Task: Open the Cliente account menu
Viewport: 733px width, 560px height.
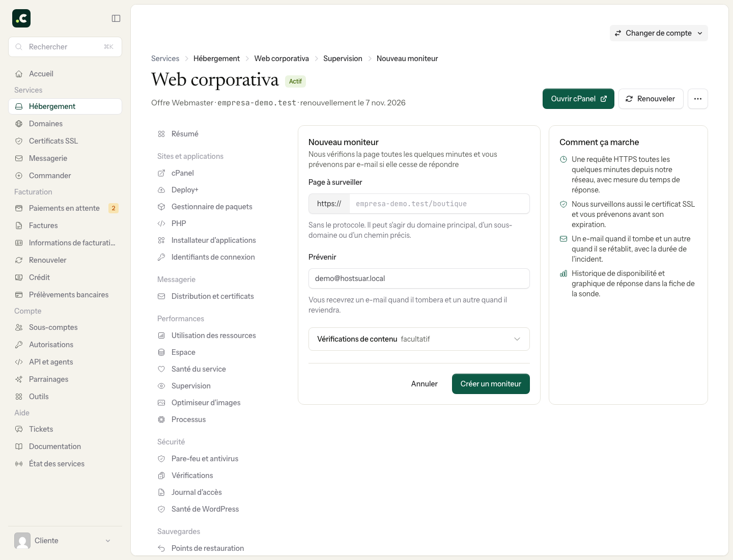Action: [x=65, y=541]
